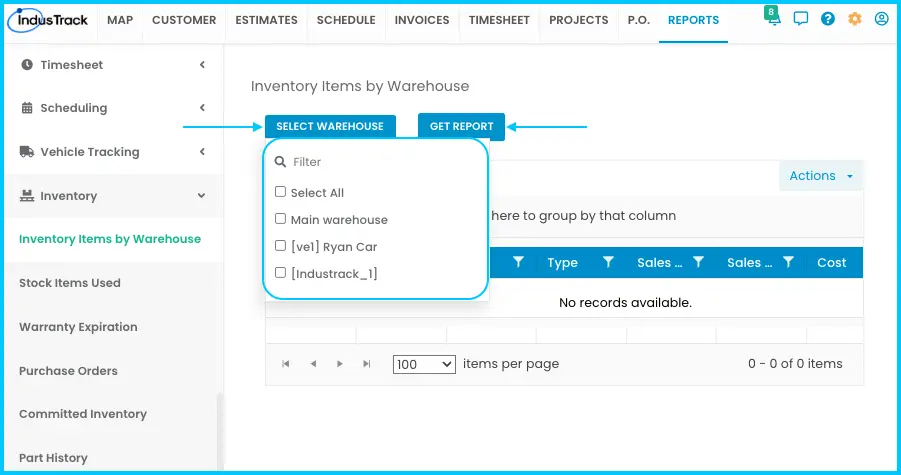Open the REPORTS tab

[x=693, y=20]
